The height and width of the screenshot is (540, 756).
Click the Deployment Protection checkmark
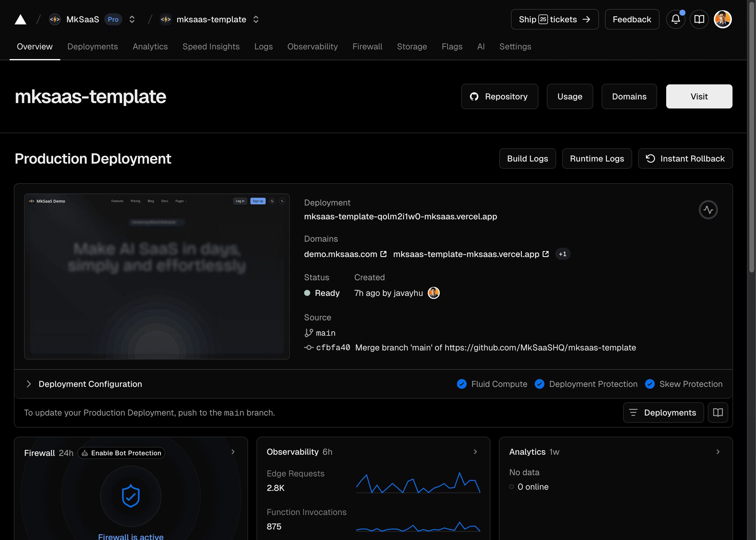click(540, 384)
